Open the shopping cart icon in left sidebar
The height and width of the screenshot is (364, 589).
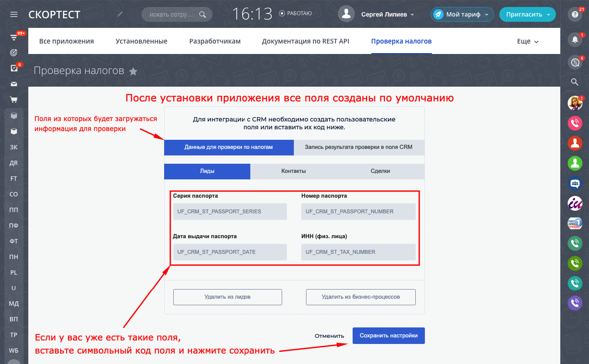coord(14,100)
